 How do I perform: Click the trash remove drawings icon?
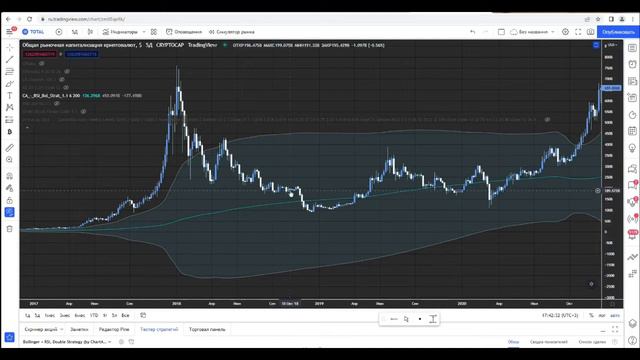point(9,229)
